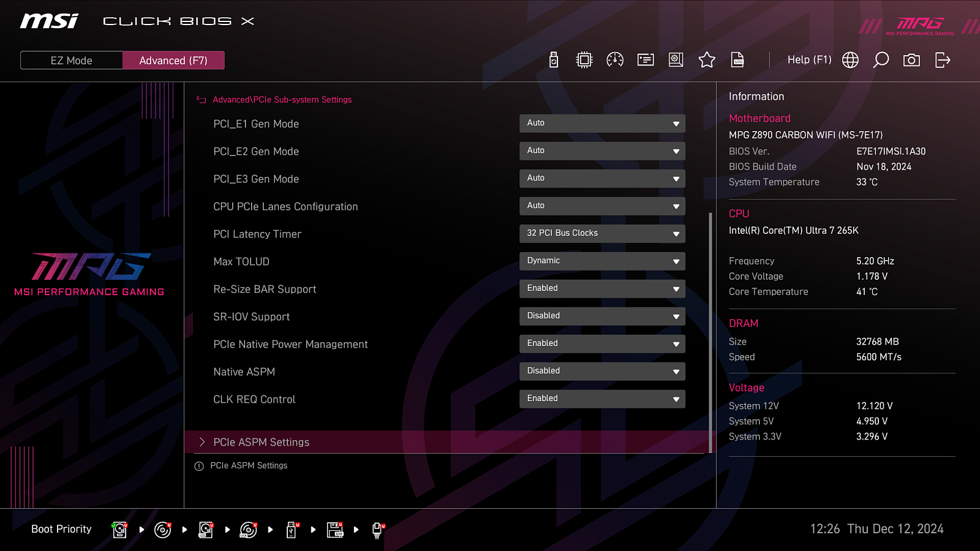980x551 pixels.
Task: Click the exit door icon
Action: coord(943,60)
